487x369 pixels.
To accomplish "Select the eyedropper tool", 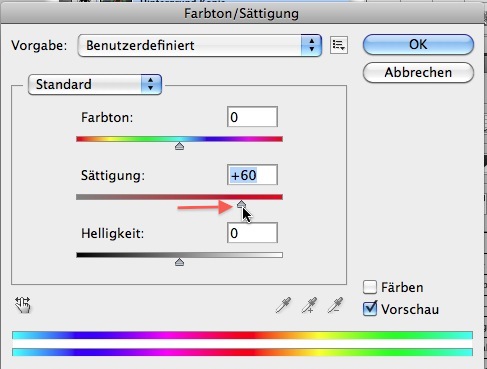I will coord(283,305).
